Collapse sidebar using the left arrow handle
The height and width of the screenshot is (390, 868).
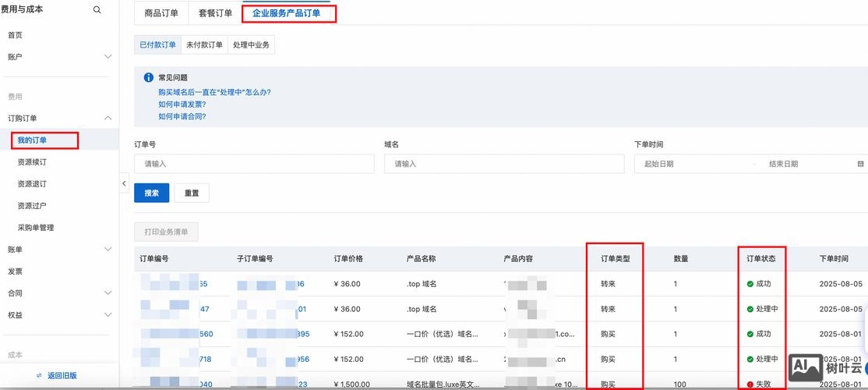(x=124, y=183)
